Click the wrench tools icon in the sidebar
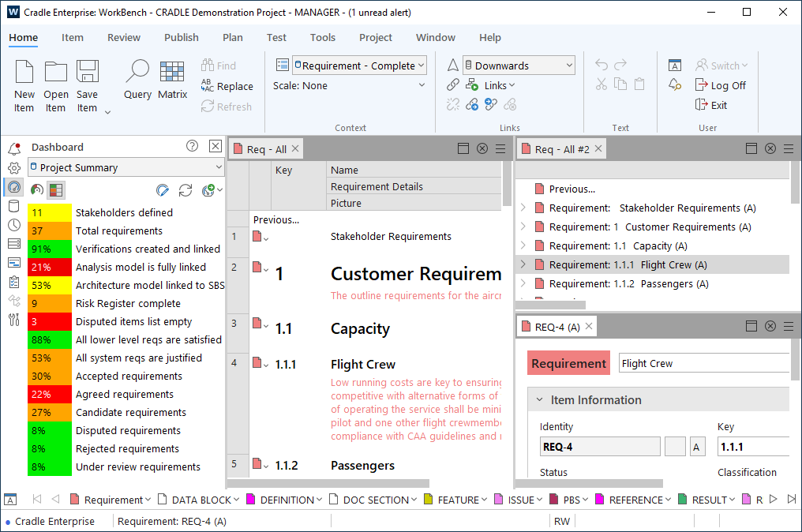The image size is (802, 532). click(14, 320)
